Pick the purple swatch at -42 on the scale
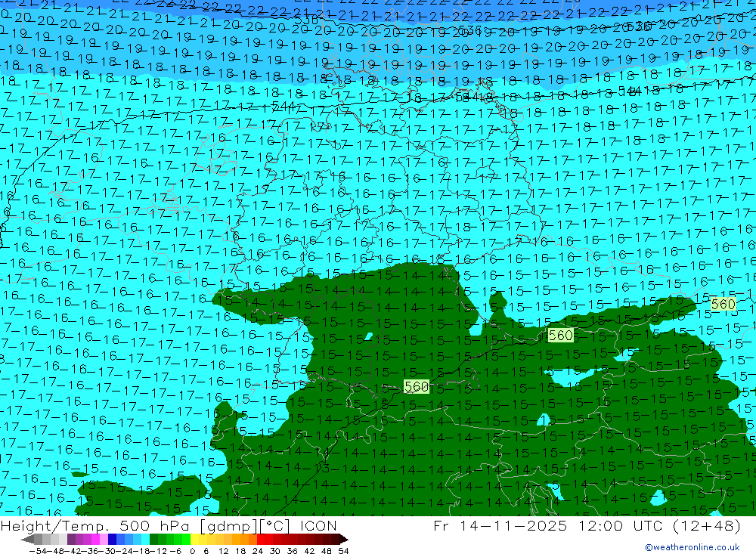This screenshot has height=554, width=756. [71, 540]
